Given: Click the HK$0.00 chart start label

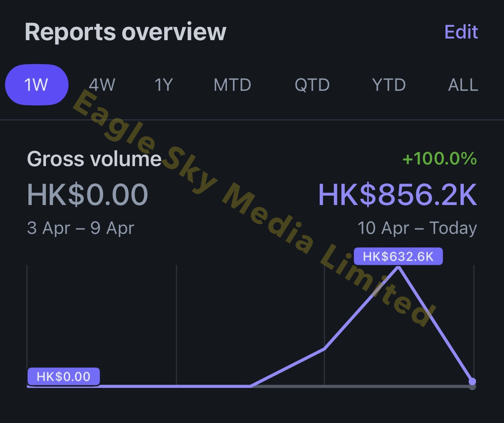Looking at the screenshot, I should [x=64, y=377].
